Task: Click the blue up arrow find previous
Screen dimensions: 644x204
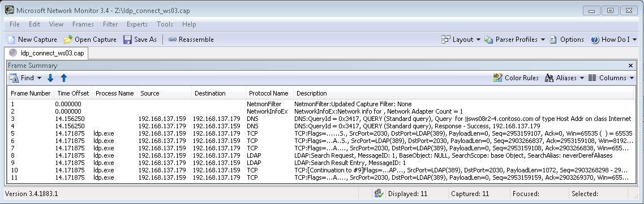Action: pos(63,78)
